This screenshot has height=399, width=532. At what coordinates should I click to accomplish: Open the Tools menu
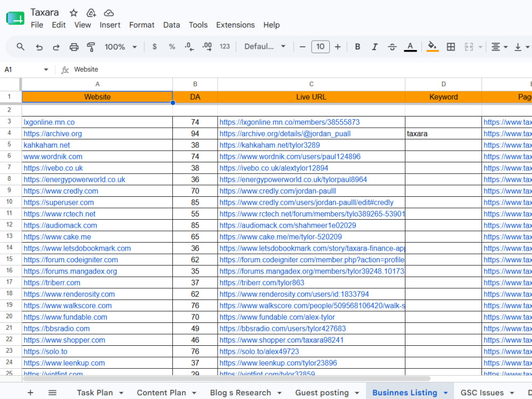[198, 25]
